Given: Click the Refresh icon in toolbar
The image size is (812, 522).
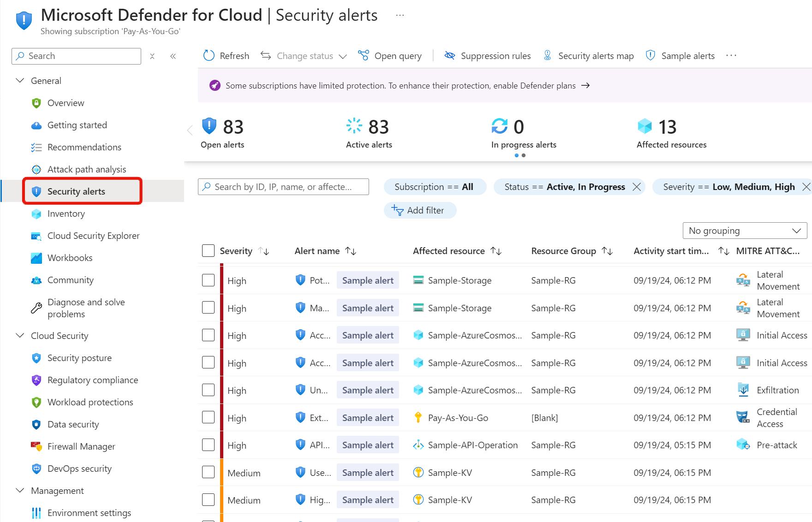Looking at the screenshot, I should coord(209,56).
